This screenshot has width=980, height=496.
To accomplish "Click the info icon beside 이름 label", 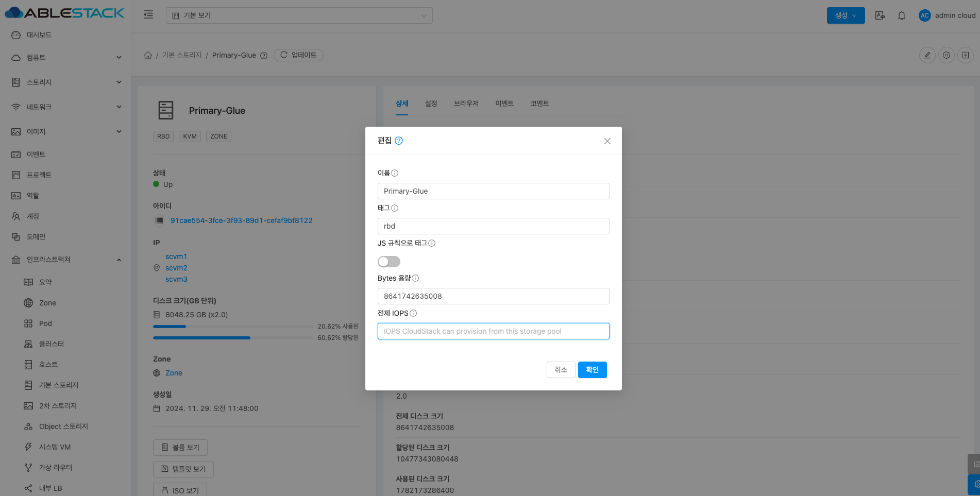I will point(395,173).
